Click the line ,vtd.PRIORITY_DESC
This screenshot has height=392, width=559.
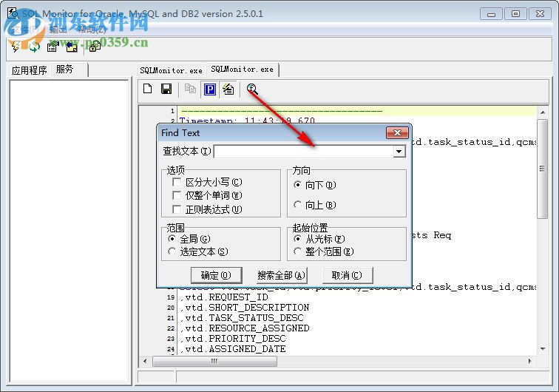click(233, 339)
